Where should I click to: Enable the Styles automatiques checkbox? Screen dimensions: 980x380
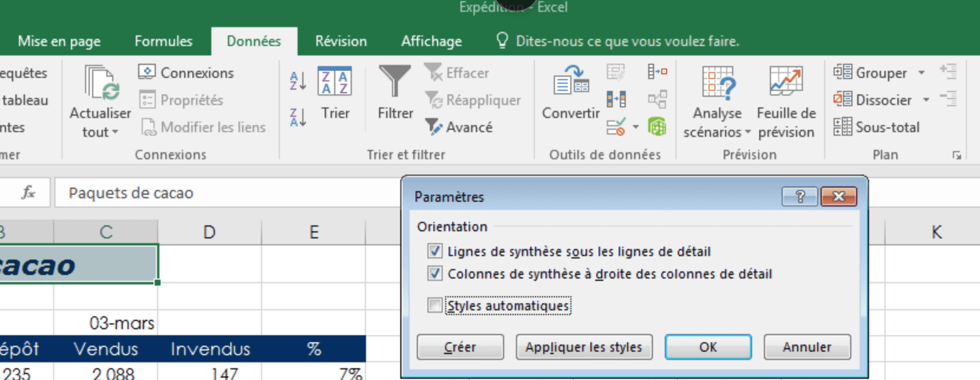435,306
